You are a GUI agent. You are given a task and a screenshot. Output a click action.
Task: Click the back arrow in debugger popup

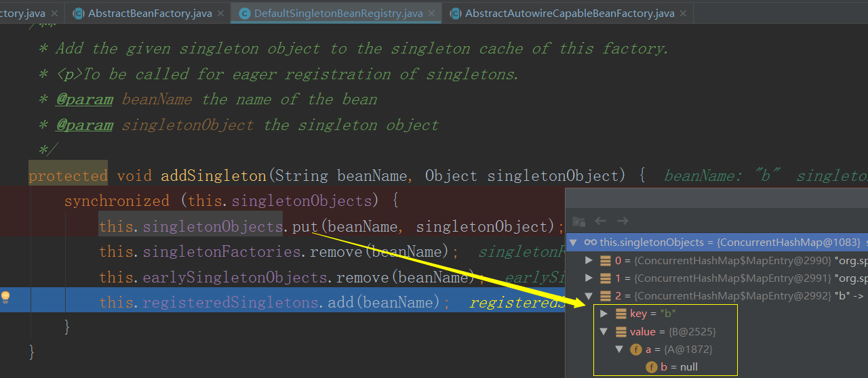click(x=600, y=221)
